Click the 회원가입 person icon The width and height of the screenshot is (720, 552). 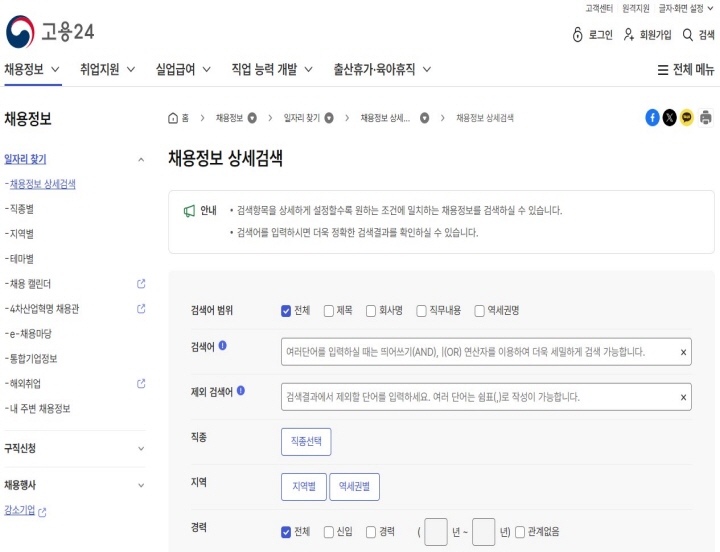pyautogui.click(x=629, y=34)
